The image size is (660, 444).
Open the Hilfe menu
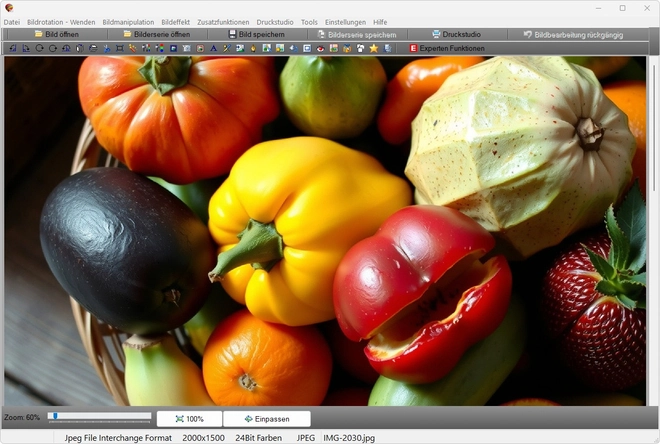[380, 22]
